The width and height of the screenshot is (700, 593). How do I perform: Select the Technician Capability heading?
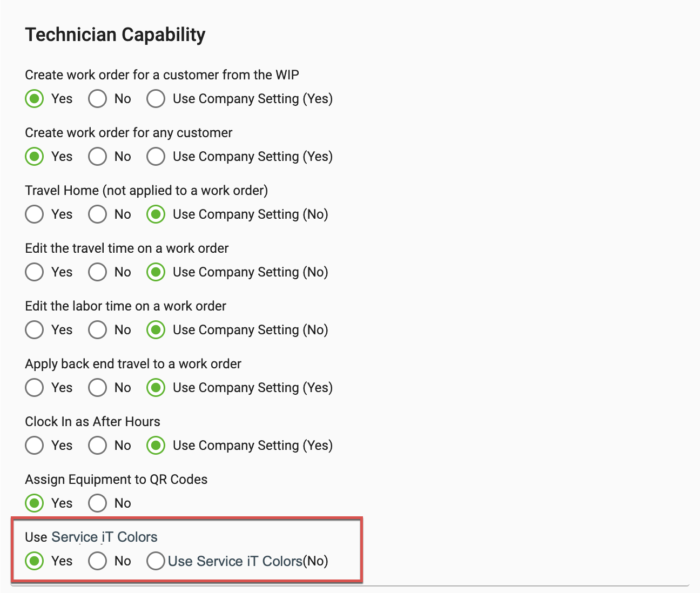click(115, 34)
